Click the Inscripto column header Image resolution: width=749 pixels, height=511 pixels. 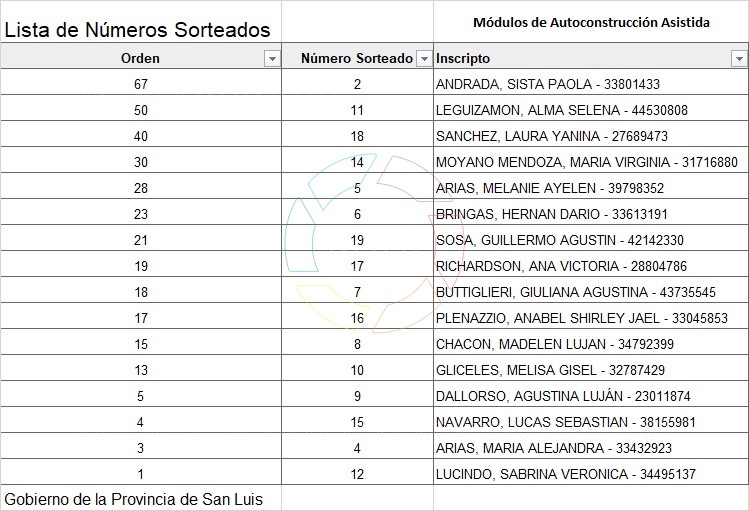(x=464, y=59)
